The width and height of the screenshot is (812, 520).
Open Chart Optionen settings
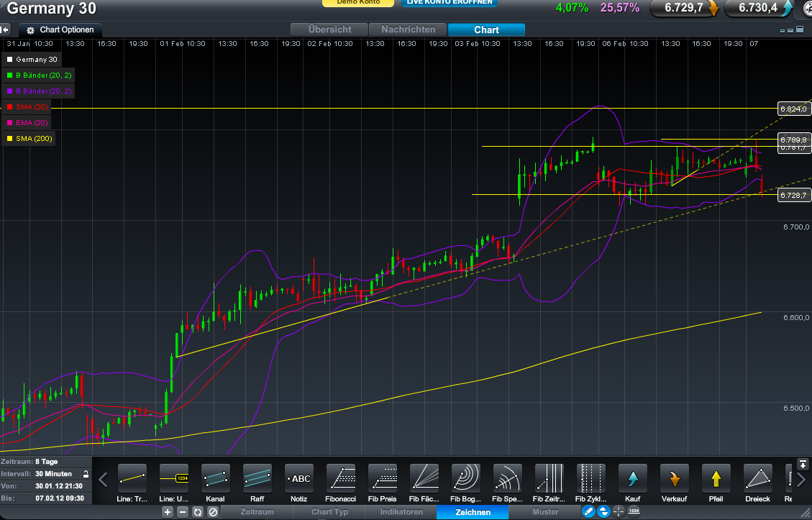pos(60,30)
